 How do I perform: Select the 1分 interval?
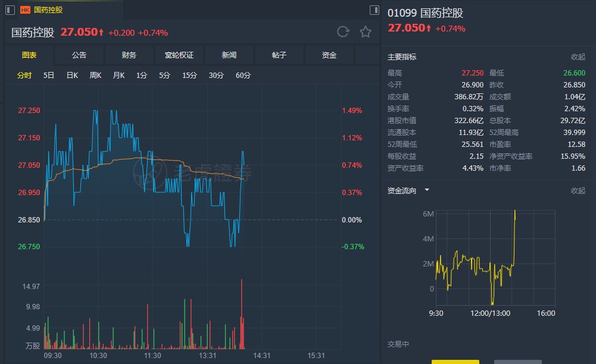(141, 75)
